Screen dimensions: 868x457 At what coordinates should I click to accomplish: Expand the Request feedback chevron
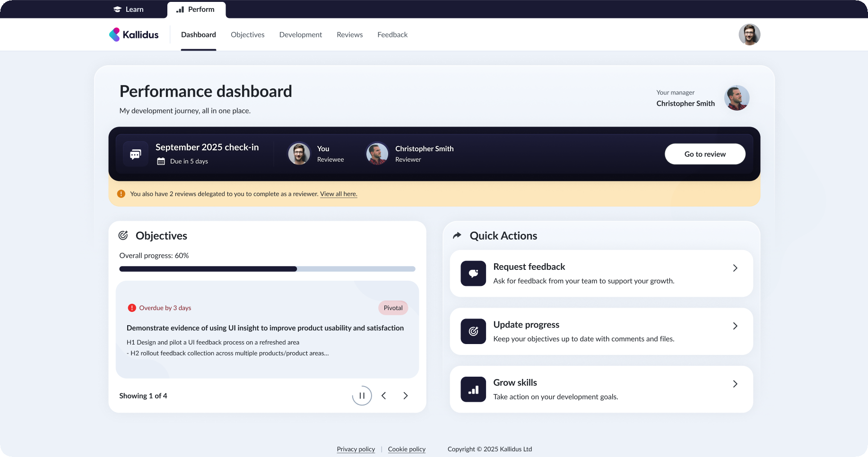tap(735, 268)
